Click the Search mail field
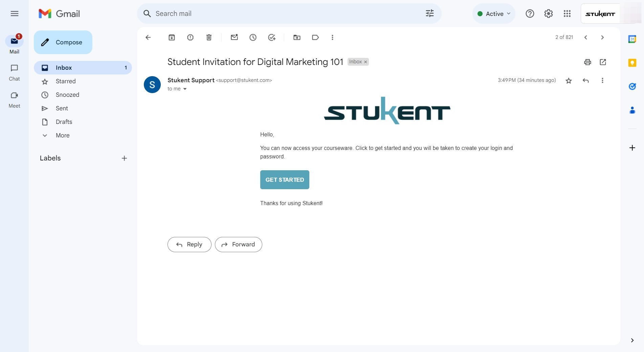This screenshot has width=644, height=352. (289, 14)
